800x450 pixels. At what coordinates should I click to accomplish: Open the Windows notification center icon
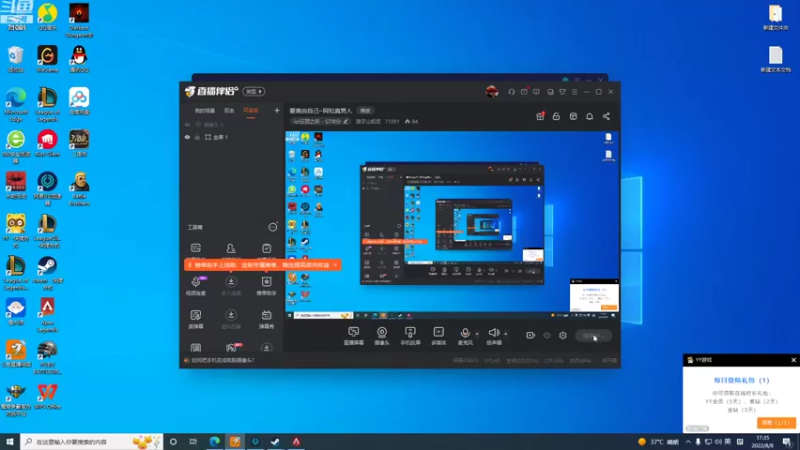787,442
